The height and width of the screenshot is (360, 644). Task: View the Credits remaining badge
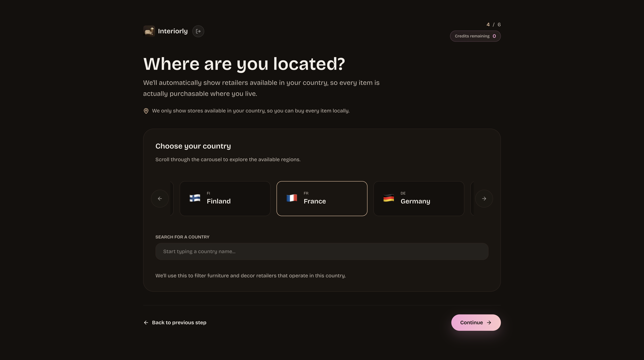475,36
